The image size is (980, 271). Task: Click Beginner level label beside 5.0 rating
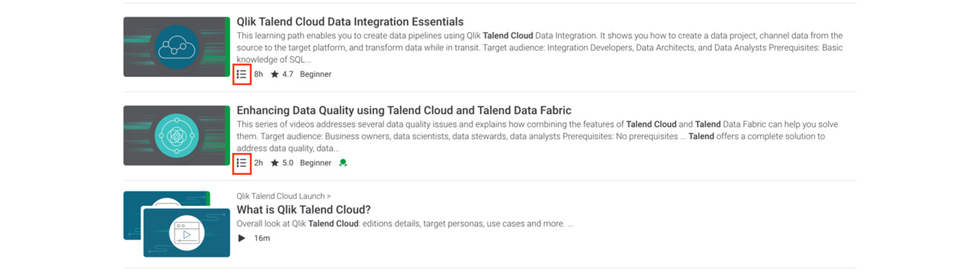[315, 163]
